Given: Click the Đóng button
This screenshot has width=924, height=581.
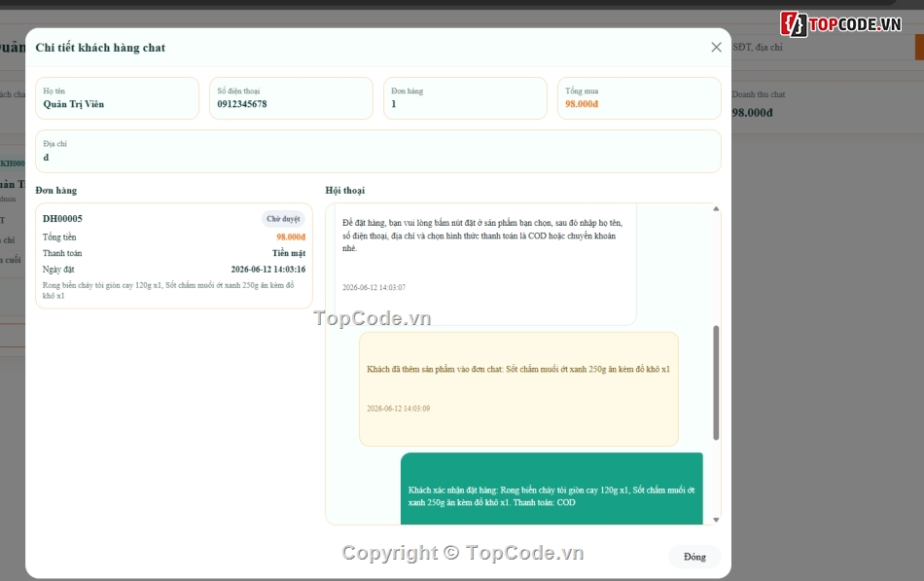Looking at the screenshot, I should click(694, 557).
